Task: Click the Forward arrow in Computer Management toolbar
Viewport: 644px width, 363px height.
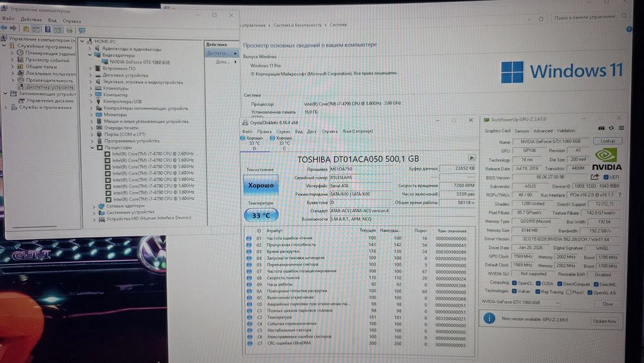Action: 13,28
